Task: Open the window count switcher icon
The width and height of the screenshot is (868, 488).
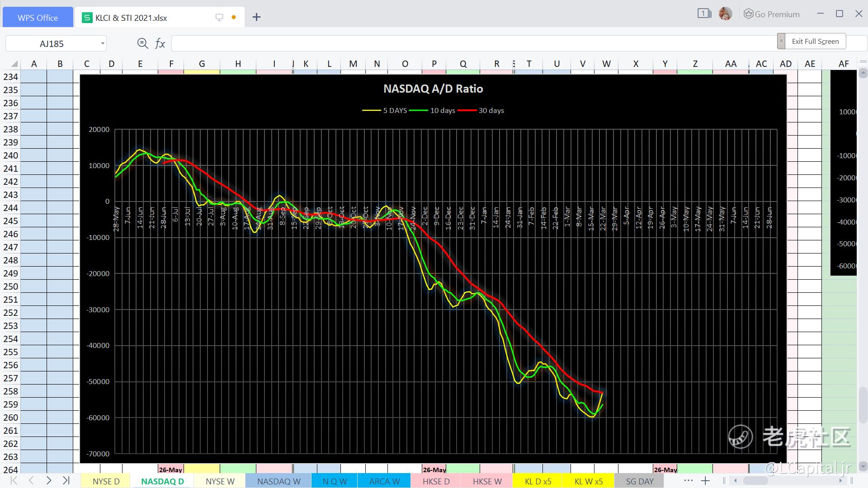Action: [704, 14]
